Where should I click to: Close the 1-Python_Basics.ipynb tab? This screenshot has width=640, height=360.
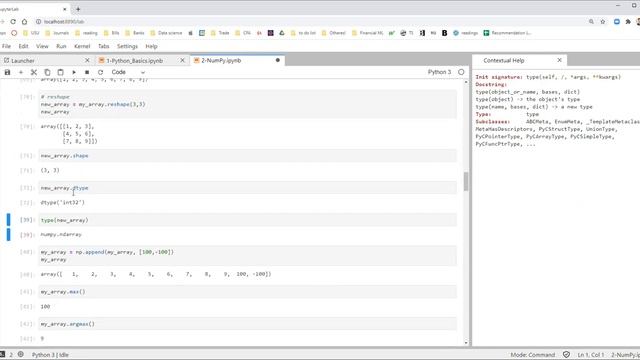182,60
